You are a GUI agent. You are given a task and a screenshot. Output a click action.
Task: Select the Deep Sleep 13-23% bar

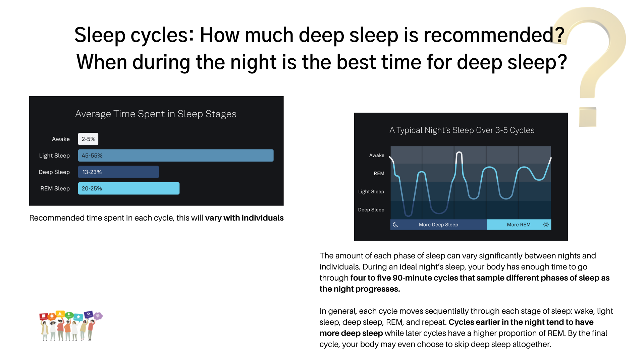click(118, 172)
